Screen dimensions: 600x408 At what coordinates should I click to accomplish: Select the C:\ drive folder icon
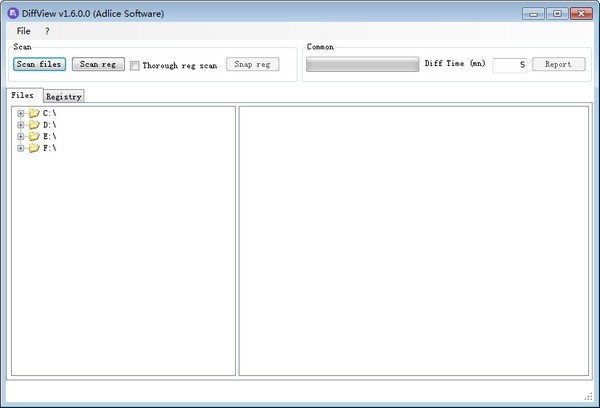(x=34, y=113)
